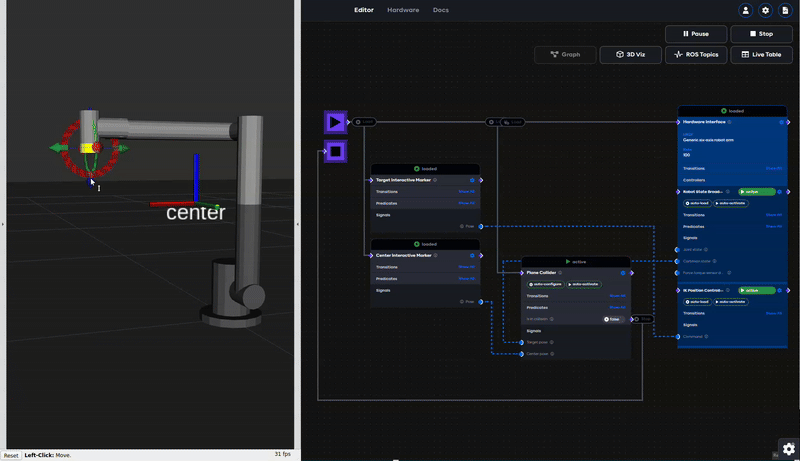This screenshot has width=800, height=461.
Task: Open the Graph view
Action: point(565,55)
